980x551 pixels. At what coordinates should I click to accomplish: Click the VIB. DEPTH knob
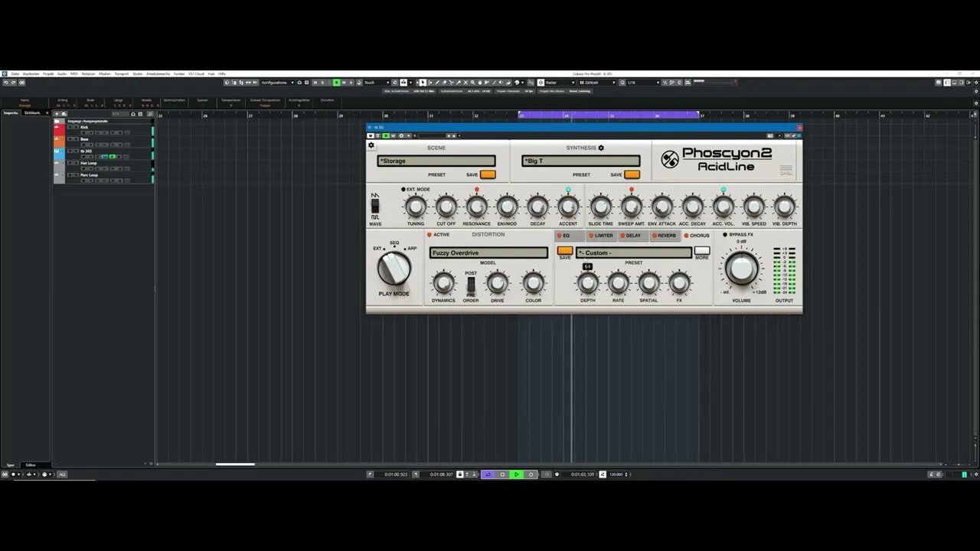coord(784,207)
